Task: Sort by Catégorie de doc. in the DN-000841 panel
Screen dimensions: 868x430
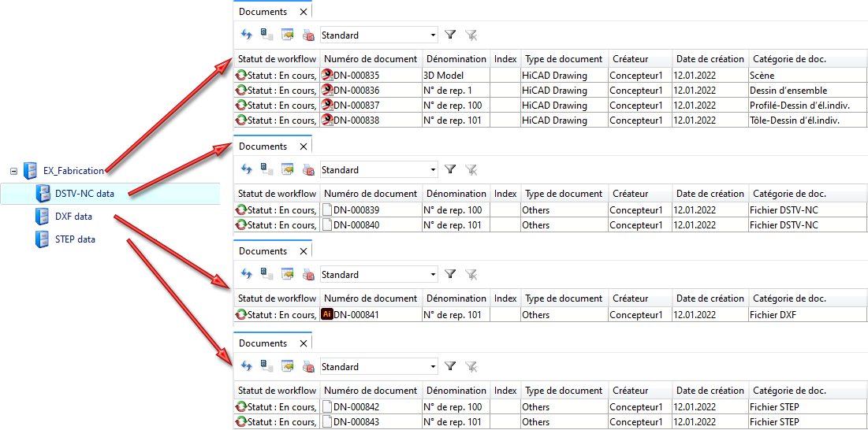Action: pyautogui.click(x=807, y=298)
